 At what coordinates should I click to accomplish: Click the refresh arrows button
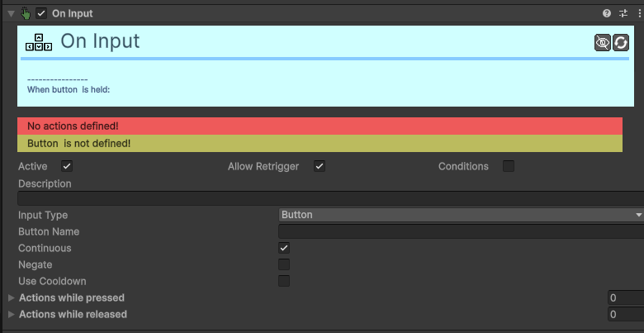pos(621,42)
